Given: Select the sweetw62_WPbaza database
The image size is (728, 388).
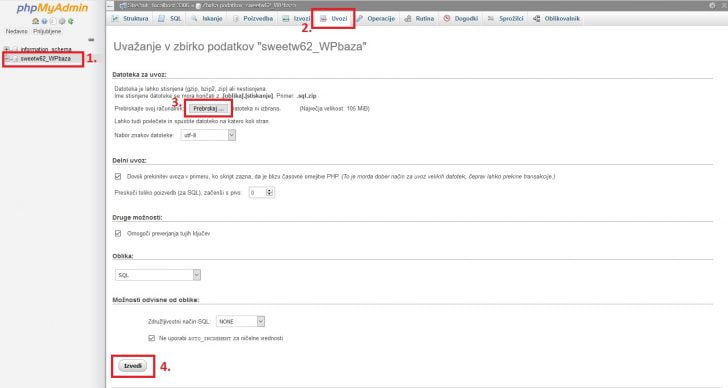Looking at the screenshot, I should tap(46, 59).
